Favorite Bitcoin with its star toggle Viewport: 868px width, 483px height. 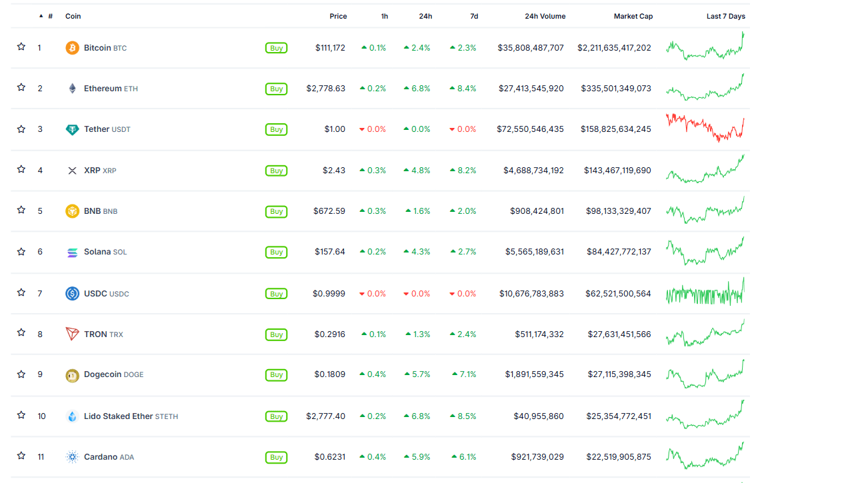point(21,47)
